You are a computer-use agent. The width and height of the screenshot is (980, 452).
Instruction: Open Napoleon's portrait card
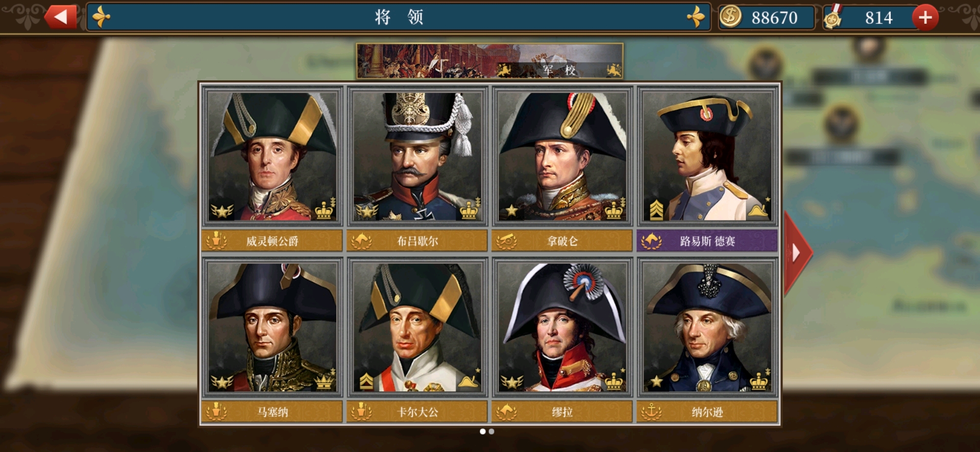(x=562, y=156)
